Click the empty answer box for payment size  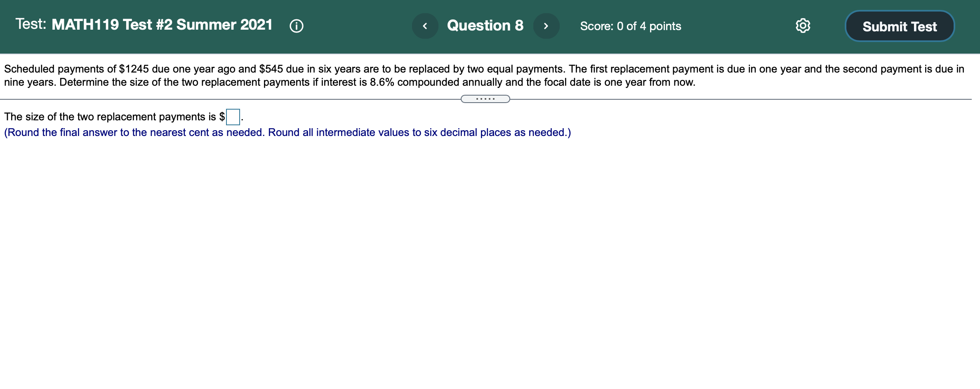(233, 117)
